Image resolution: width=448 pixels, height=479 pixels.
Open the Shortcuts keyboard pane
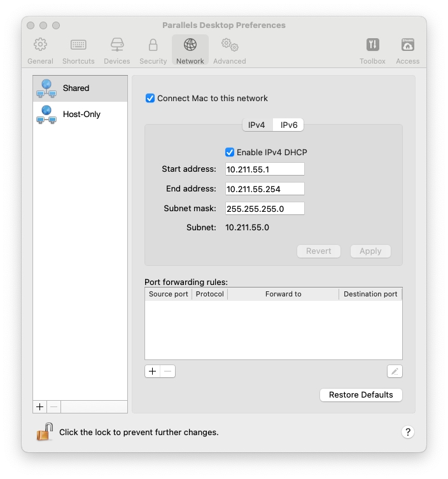[78, 51]
